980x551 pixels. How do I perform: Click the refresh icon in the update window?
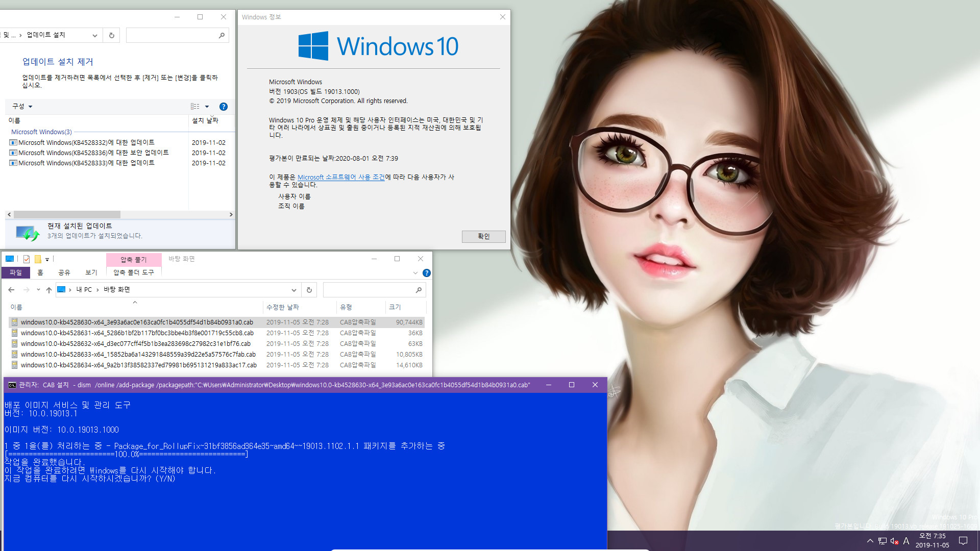click(x=111, y=35)
